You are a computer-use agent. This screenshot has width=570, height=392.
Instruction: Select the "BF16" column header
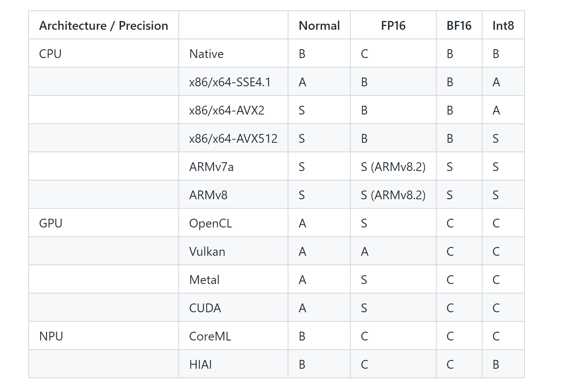click(x=459, y=26)
